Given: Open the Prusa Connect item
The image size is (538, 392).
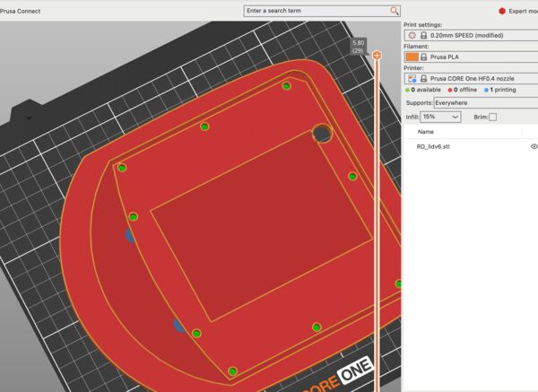Looking at the screenshot, I should (21, 11).
